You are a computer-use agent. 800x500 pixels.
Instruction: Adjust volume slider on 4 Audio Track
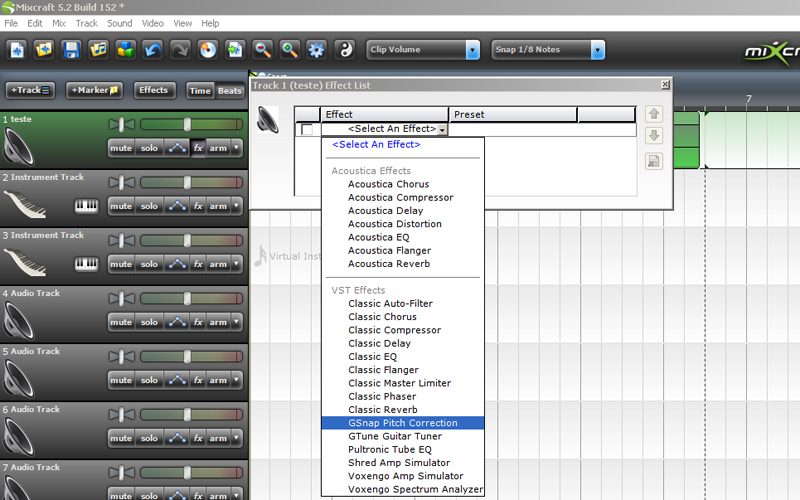click(x=187, y=298)
